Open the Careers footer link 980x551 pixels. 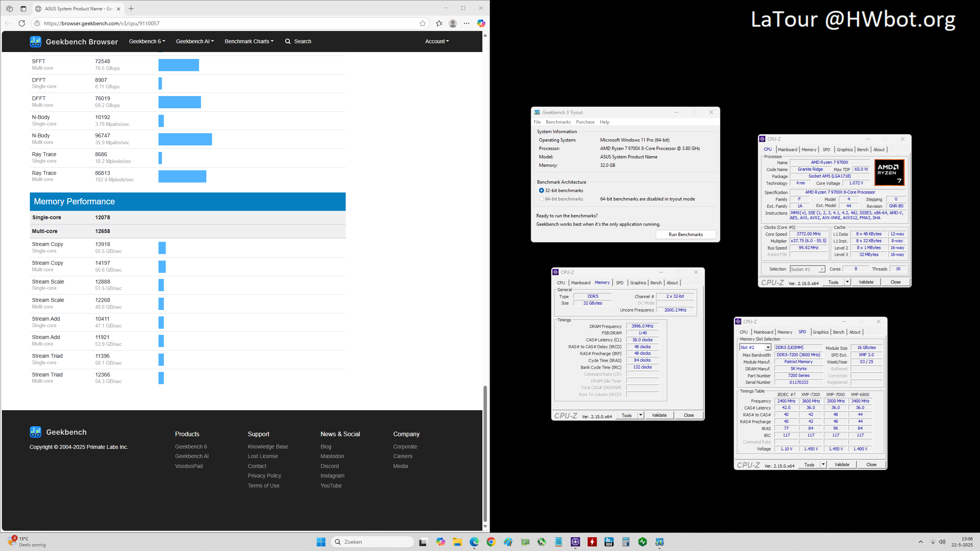pyautogui.click(x=403, y=456)
